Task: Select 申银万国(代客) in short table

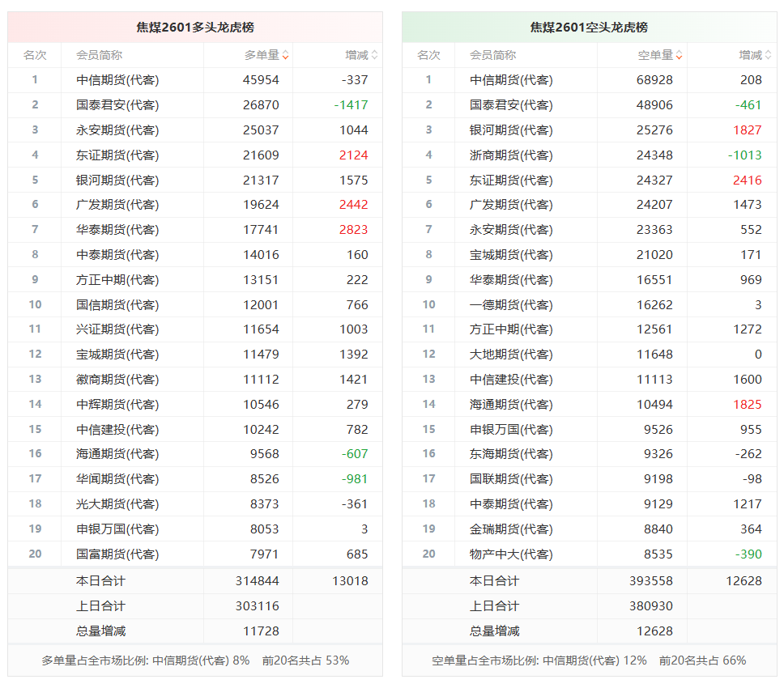Action: [511, 429]
